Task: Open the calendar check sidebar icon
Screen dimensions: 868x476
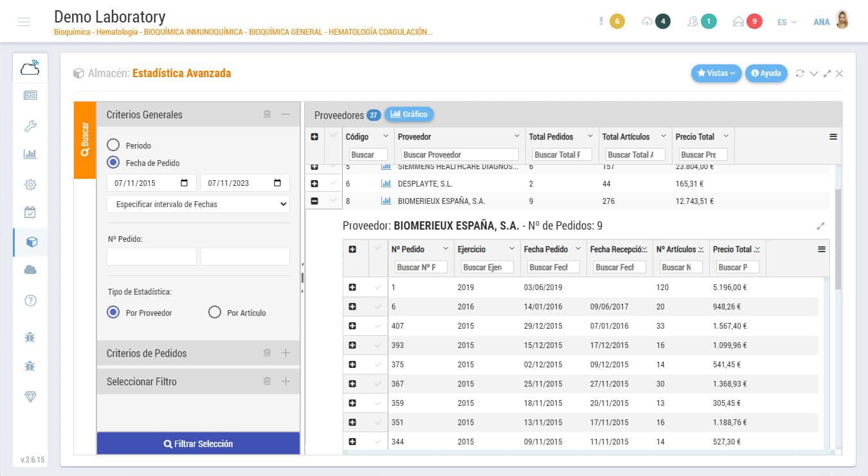Action: click(x=30, y=212)
